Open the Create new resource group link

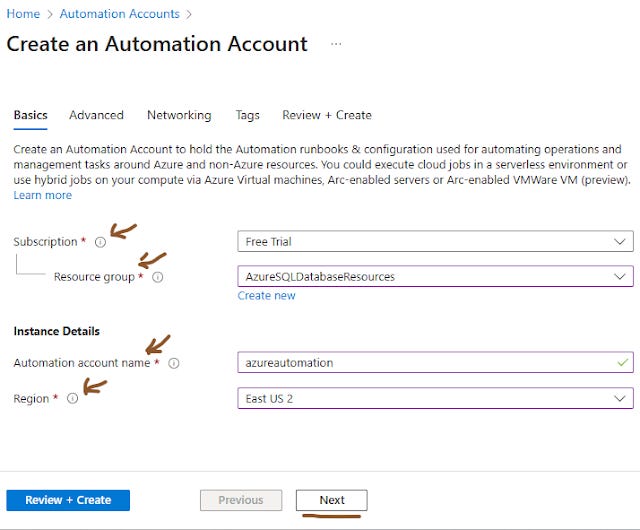click(x=267, y=296)
